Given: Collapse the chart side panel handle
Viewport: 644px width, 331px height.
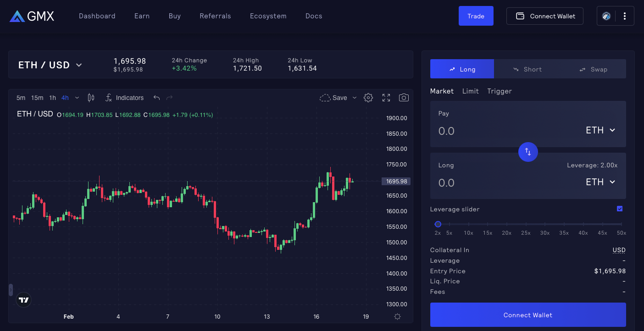Looking at the screenshot, I should (11, 290).
